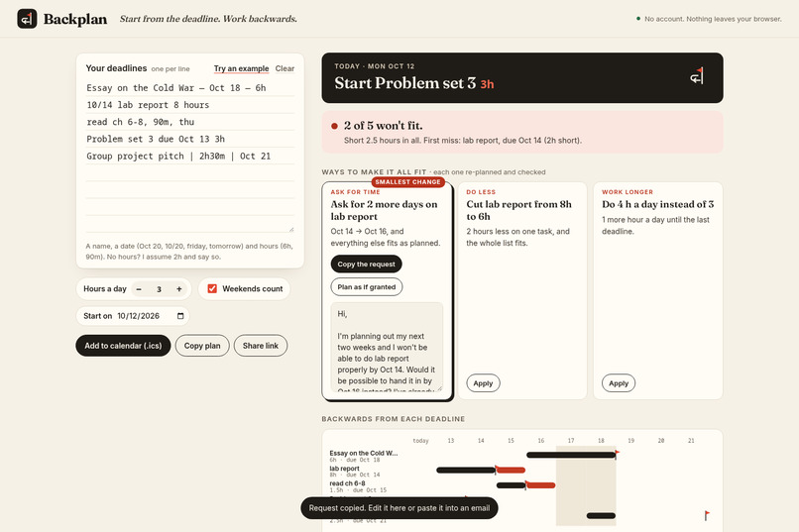Click the Essay deadline flag in timeline
The width and height of the screenshot is (799, 532).
click(x=617, y=454)
